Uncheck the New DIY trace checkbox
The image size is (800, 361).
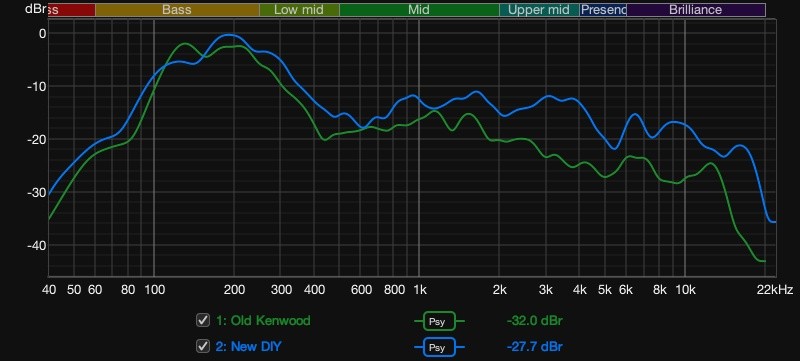203,346
